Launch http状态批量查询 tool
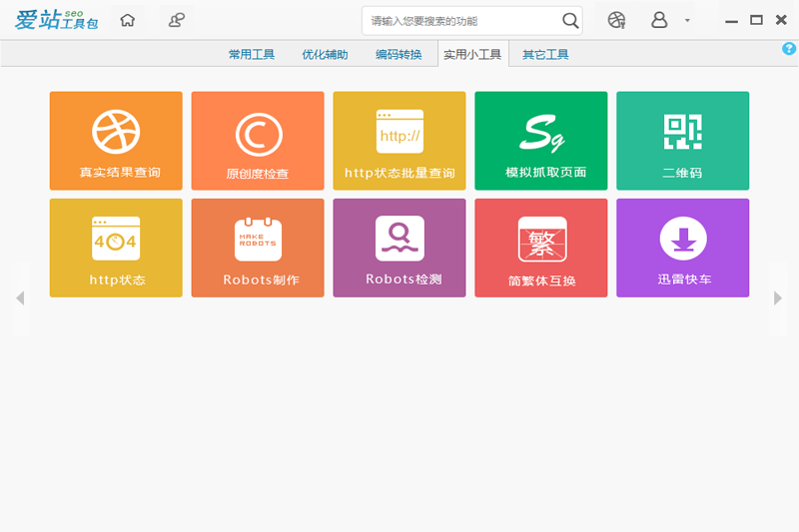799x532 pixels. (399, 141)
